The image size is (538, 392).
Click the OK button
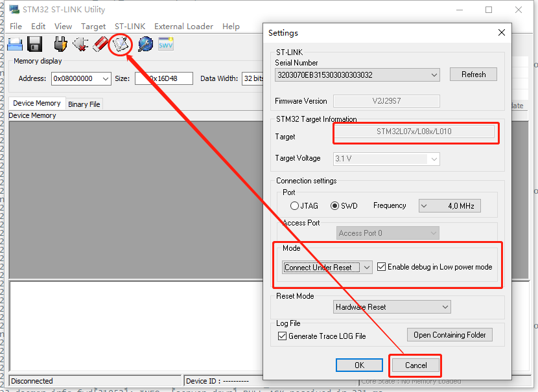click(359, 365)
